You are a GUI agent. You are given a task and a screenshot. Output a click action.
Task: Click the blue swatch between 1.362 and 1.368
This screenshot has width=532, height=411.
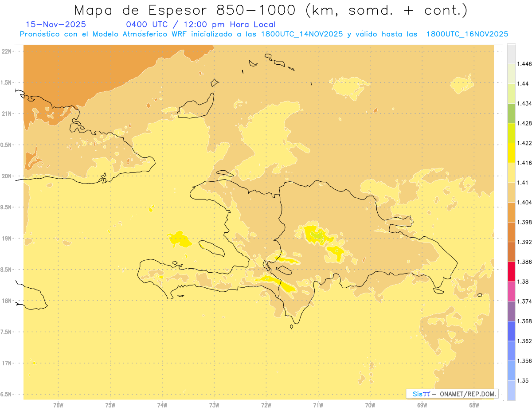511,331
